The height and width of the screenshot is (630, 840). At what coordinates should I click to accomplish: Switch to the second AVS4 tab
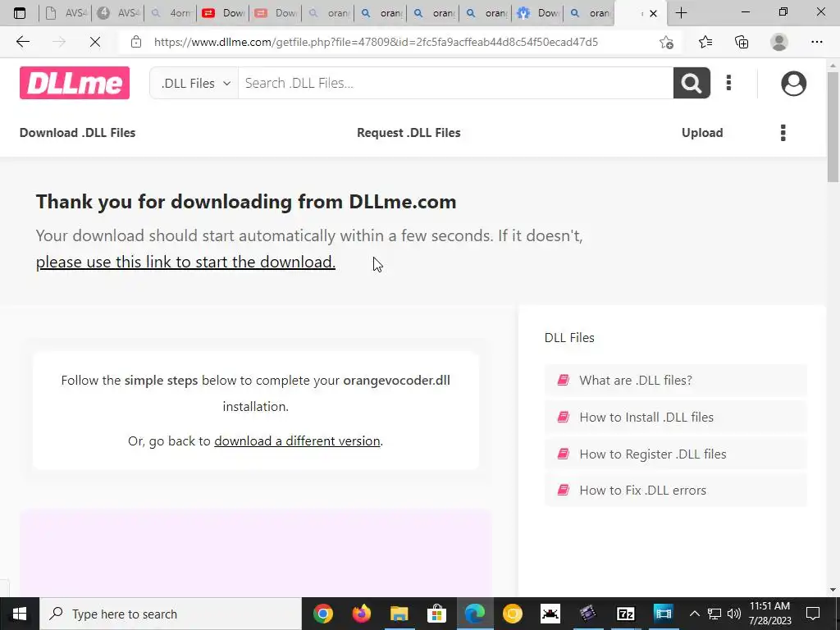pos(118,13)
